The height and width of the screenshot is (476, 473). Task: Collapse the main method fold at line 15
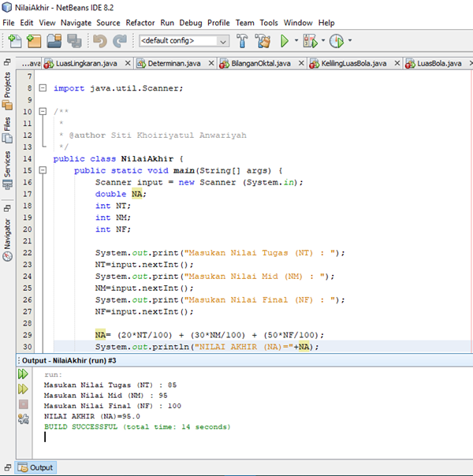tap(43, 170)
